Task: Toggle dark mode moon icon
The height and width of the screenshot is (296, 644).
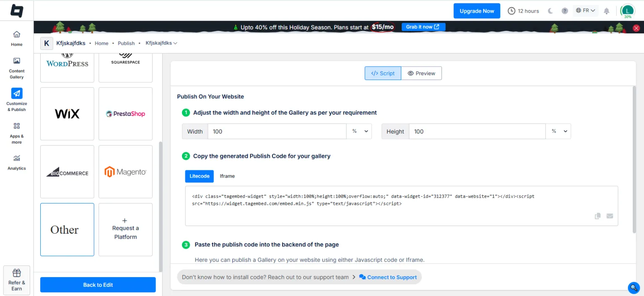Action: tap(551, 11)
